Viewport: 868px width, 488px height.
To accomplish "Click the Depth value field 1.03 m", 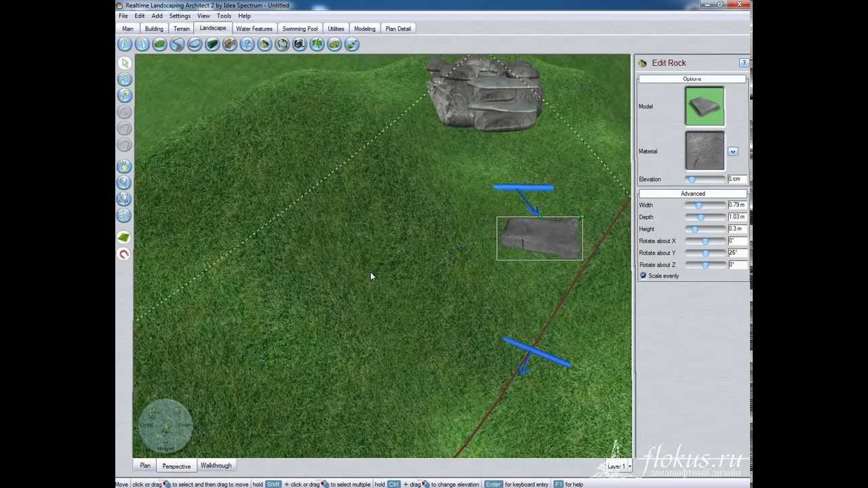I will point(737,217).
